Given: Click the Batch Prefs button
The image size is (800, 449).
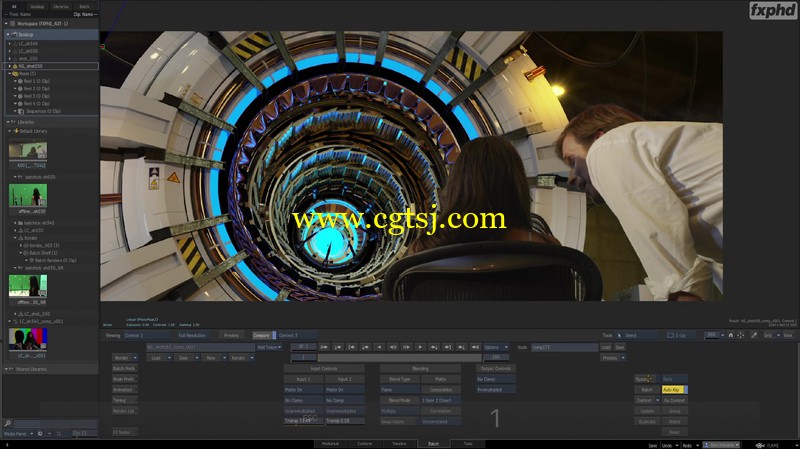Looking at the screenshot, I should tap(124, 368).
